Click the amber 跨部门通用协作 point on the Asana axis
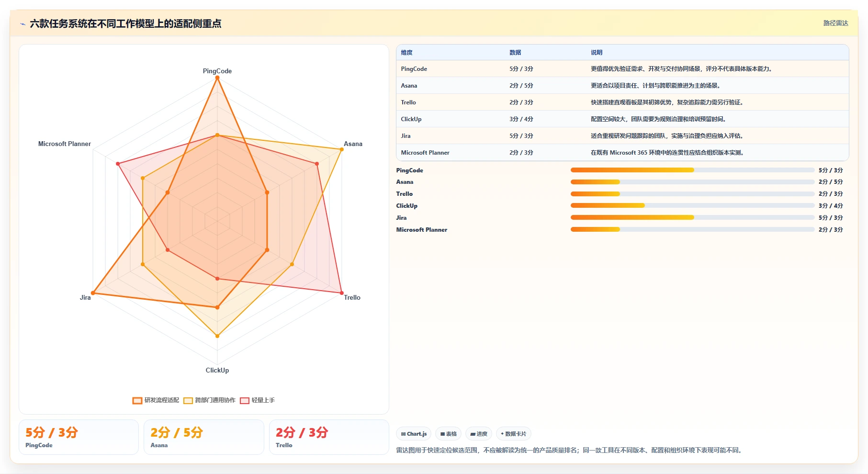The height and width of the screenshot is (474, 868). click(x=341, y=149)
